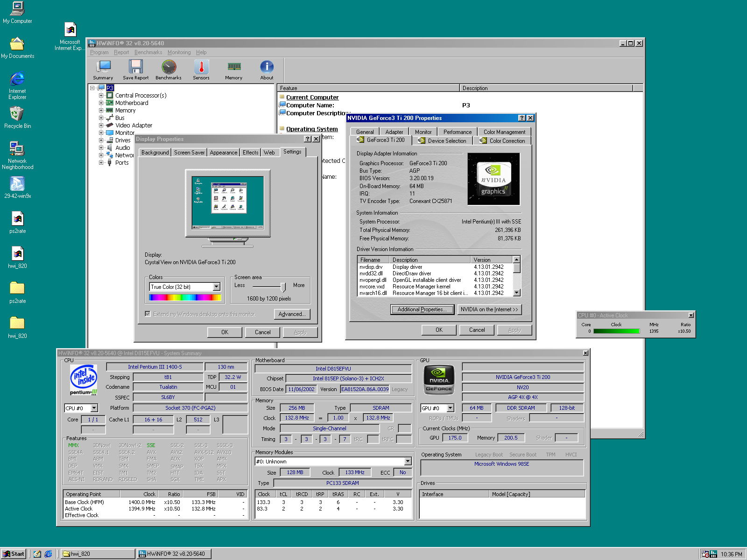
Task: Collapse the P3 root tree node
Action: 92,88
